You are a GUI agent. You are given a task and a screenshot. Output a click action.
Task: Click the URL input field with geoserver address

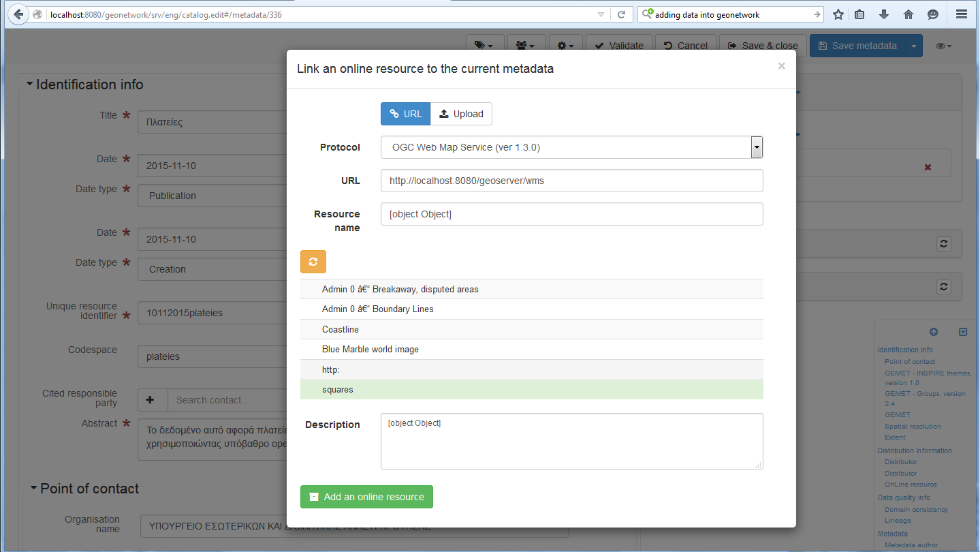coord(571,181)
